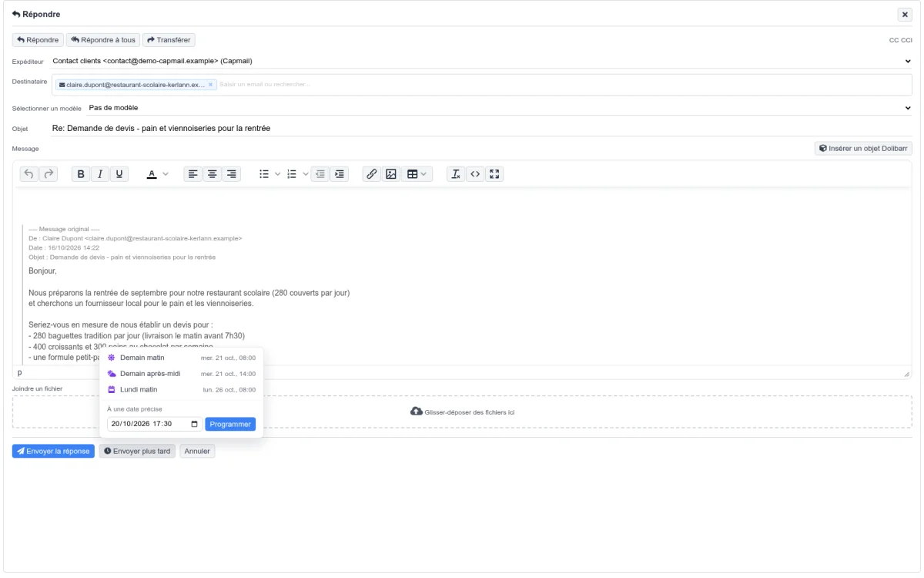Close the Répondre dialog
Screen dimensions: 924x578
click(x=905, y=15)
